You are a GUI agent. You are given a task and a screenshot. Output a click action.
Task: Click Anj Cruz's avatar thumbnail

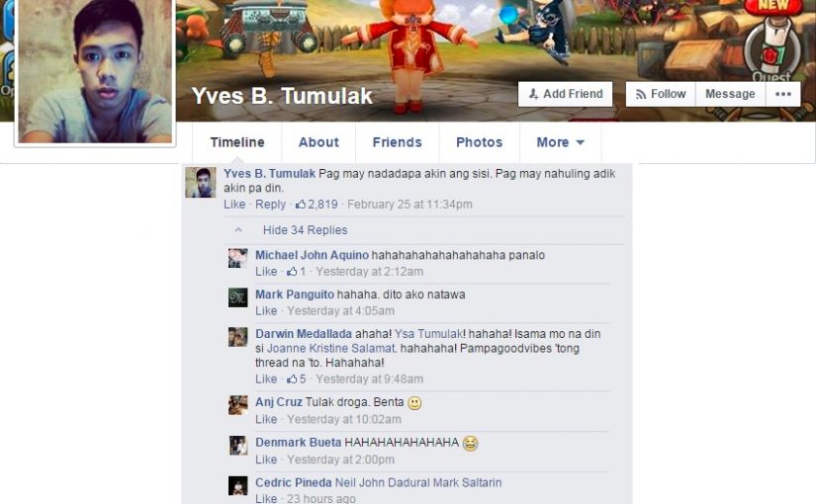[x=238, y=405]
